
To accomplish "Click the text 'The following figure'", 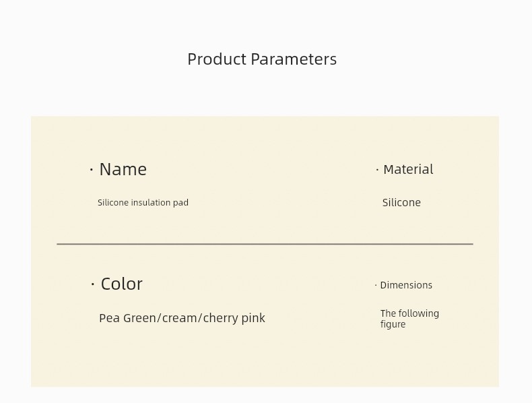I will [x=409, y=319].
